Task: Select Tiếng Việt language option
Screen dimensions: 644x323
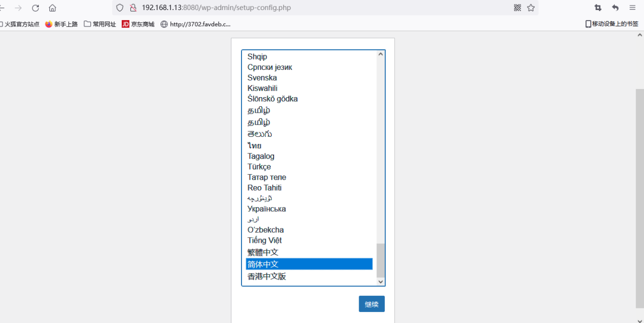Action: coord(309,240)
